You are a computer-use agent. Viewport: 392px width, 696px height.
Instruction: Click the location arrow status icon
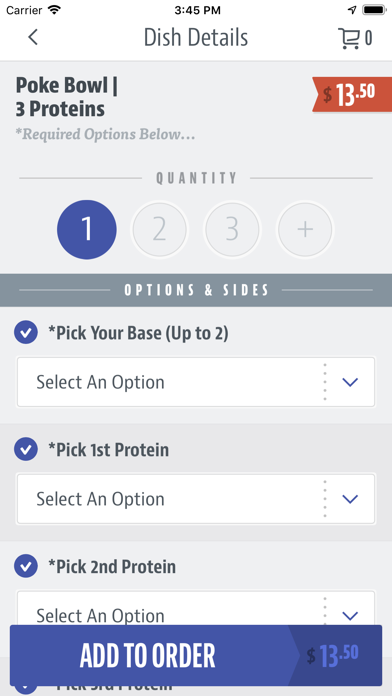[352, 10]
